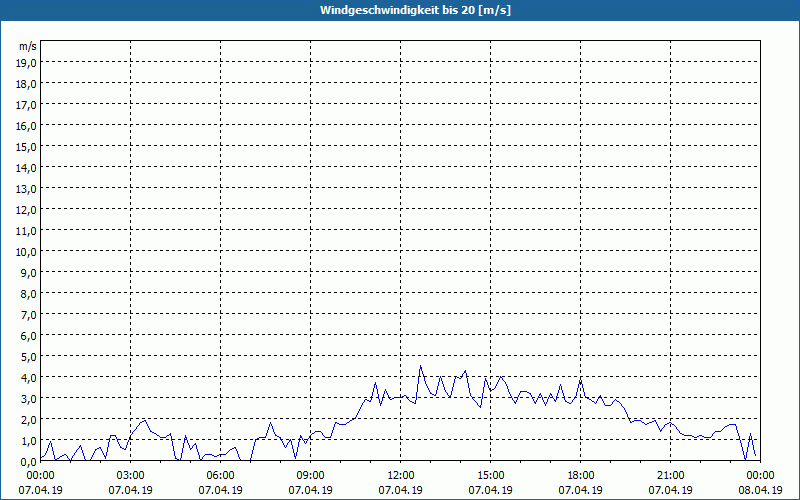Select the 06:00 time label
Image resolution: width=800 pixels, height=500 pixels.
coord(220,476)
